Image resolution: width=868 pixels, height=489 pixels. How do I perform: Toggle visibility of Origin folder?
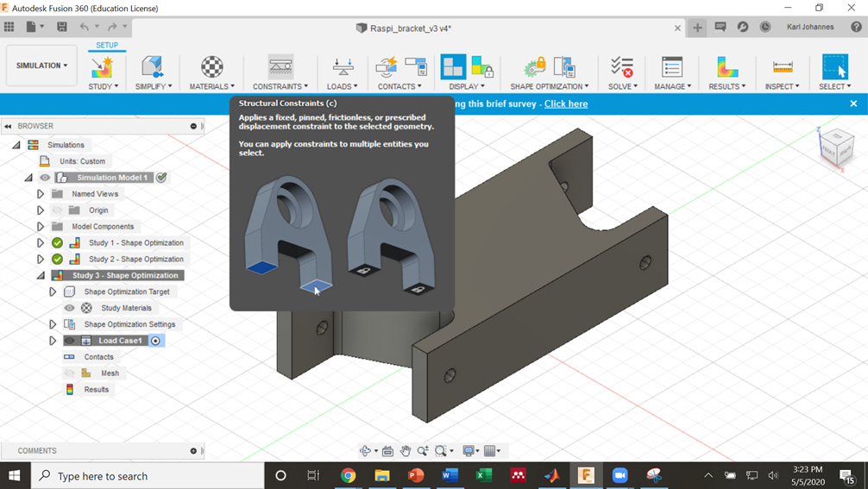pos(56,210)
